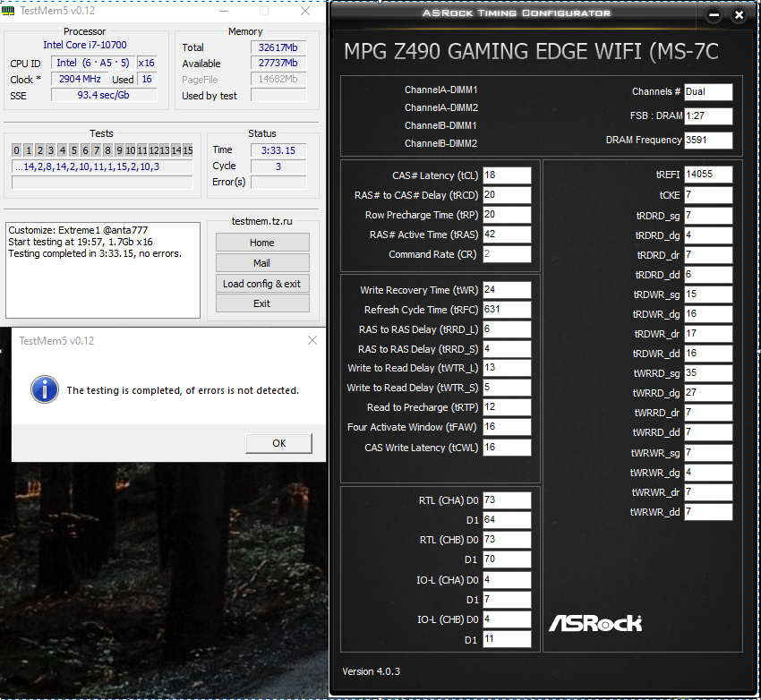Click OK in the testing completed dialog
The height and width of the screenshot is (700, 761).
coord(278,443)
